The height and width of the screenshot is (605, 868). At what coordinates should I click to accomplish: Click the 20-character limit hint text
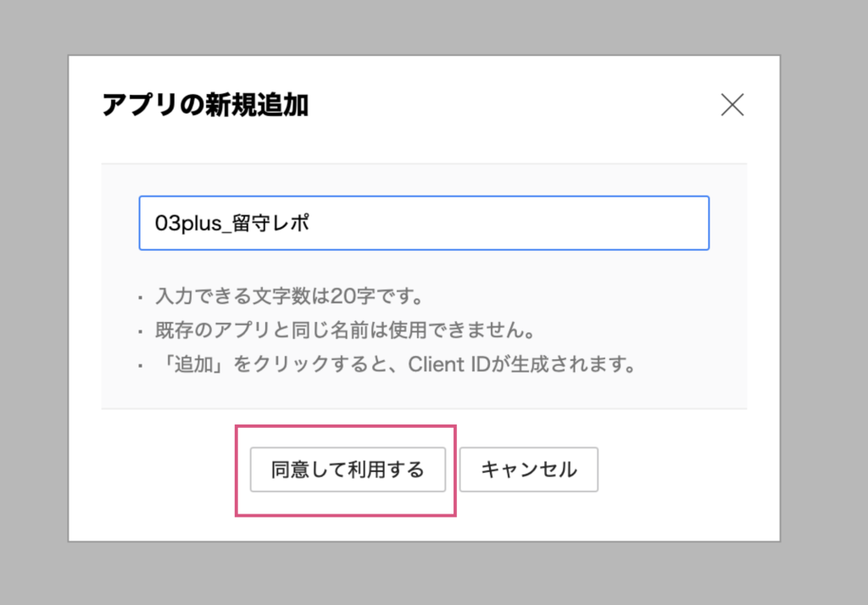click(x=288, y=297)
